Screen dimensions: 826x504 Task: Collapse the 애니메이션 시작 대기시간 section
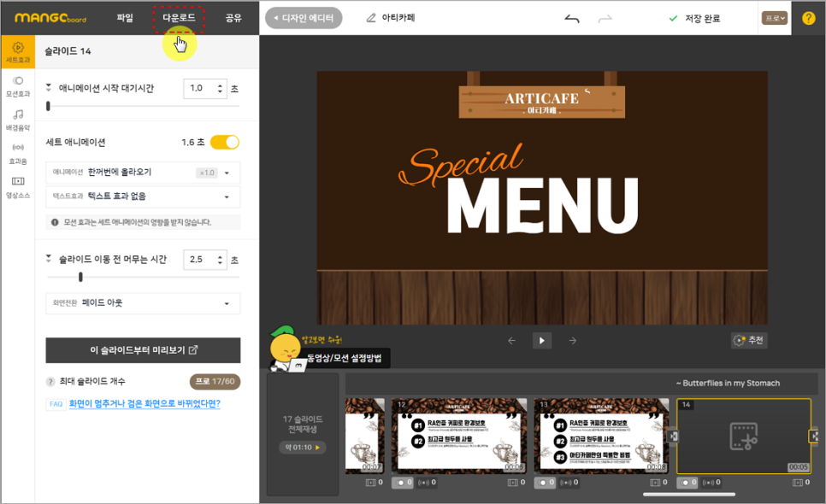[x=49, y=87]
